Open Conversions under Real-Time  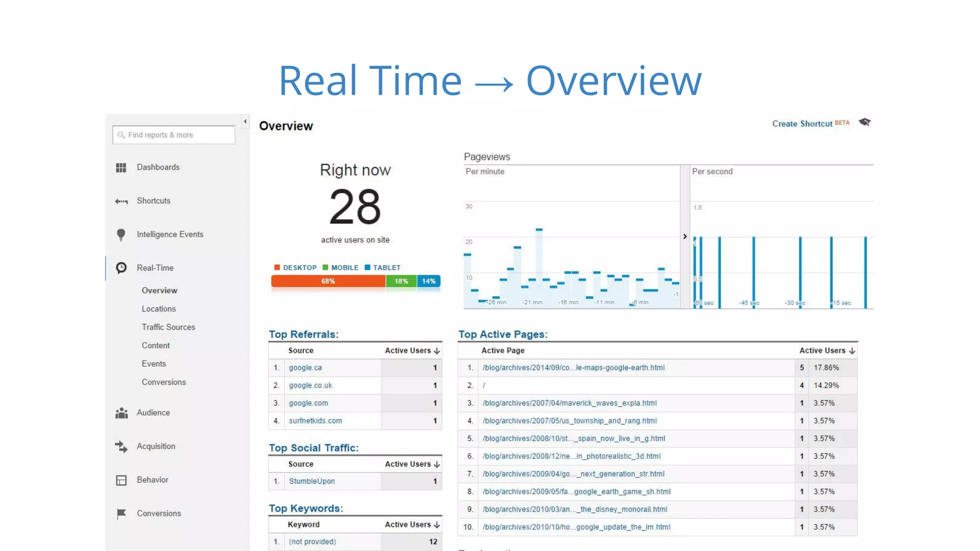(x=164, y=382)
